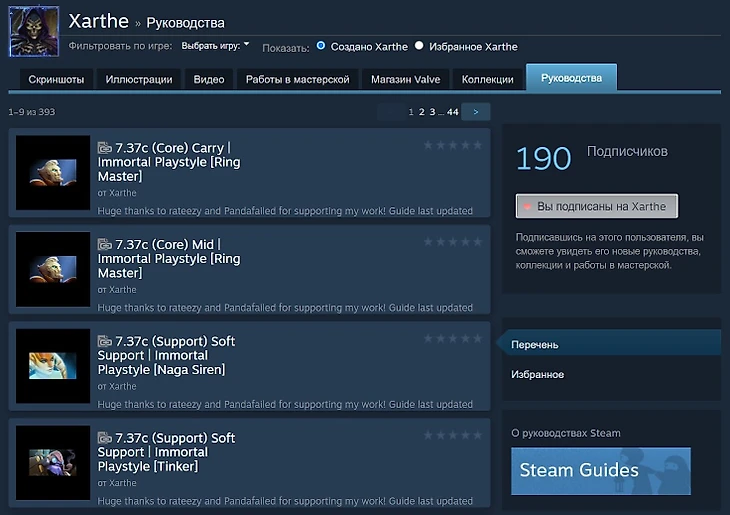This screenshot has width=730, height=515.
Task: Open Soft Support Naga Siren guide
Action: tap(166, 356)
